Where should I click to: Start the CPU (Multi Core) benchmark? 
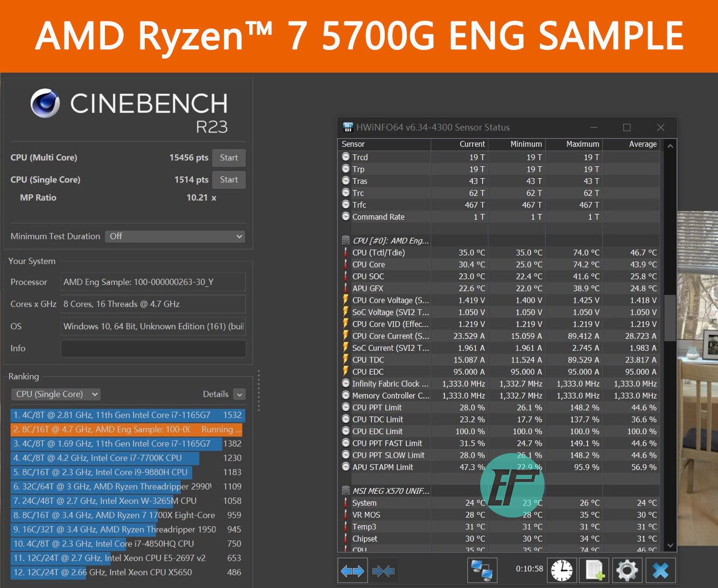(x=228, y=158)
